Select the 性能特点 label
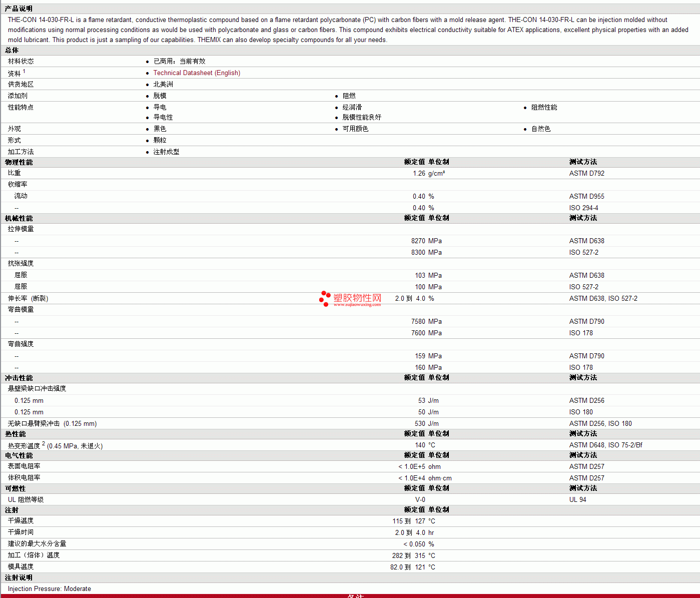The image size is (700, 598). (21, 108)
